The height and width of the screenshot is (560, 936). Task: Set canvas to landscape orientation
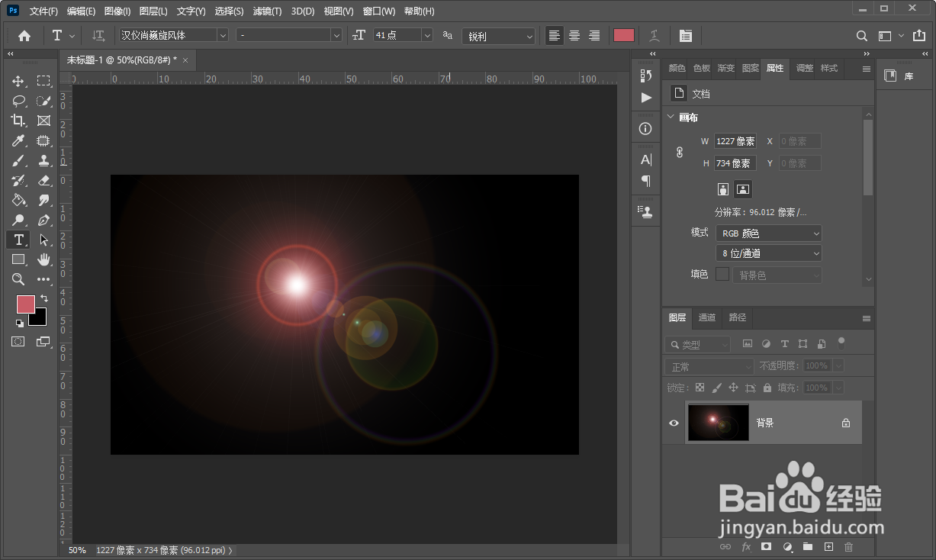click(x=743, y=188)
